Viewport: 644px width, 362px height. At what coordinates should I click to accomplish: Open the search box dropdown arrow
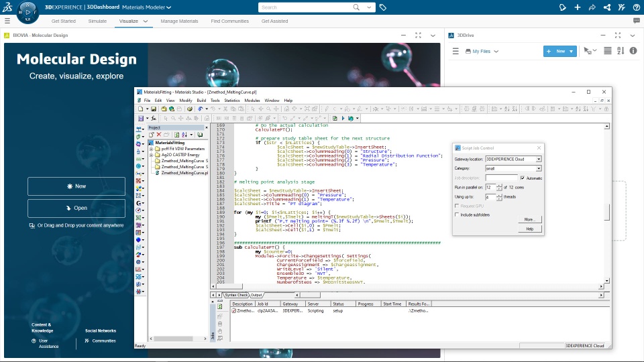point(369,7)
